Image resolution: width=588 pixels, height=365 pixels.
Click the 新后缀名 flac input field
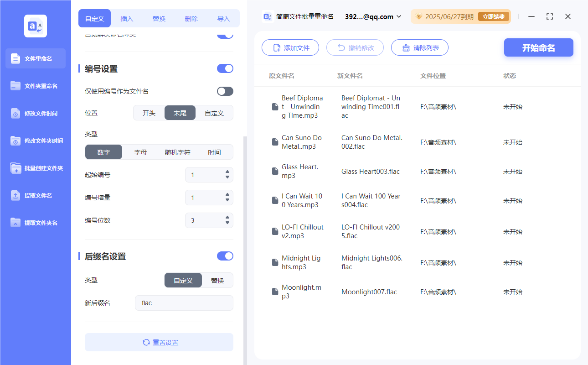(184, 302)
